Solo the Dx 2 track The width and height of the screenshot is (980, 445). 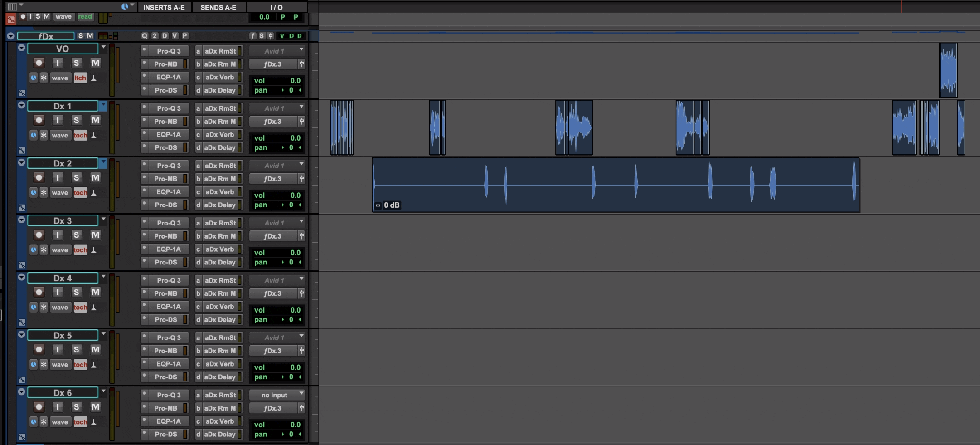(76, 178)
